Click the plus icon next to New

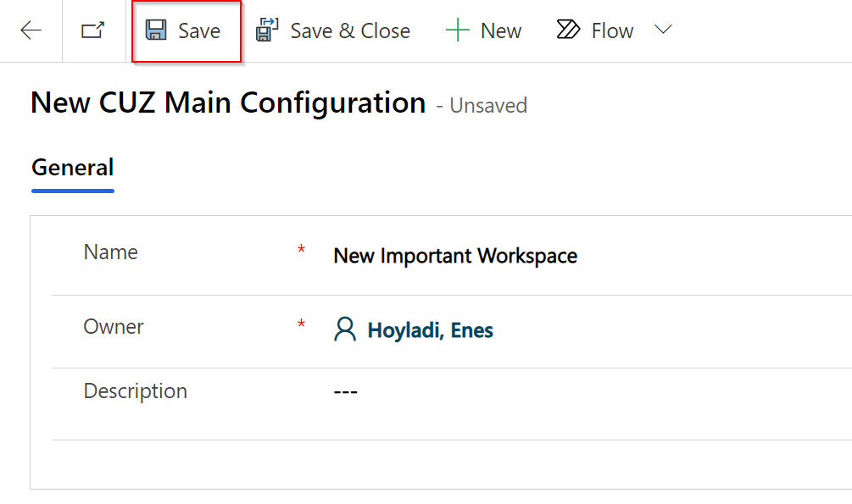click(457, 30)
